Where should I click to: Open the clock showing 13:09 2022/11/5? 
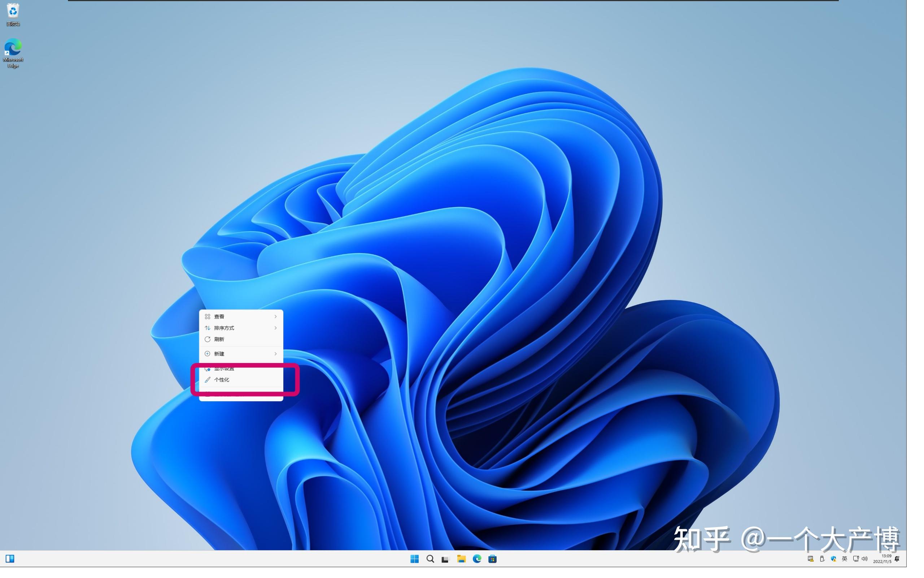(882, 559)
